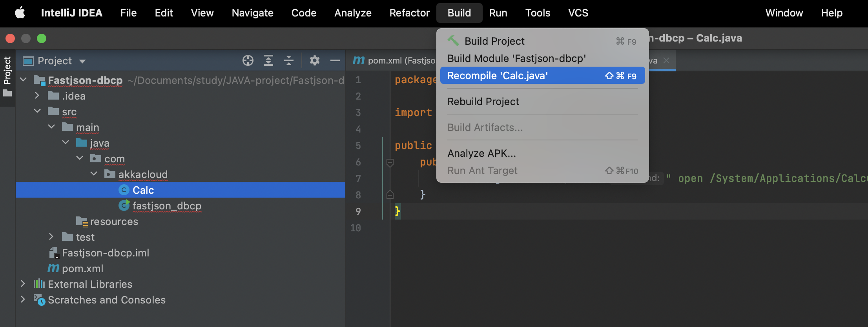
Task: Select the Fastjson-dbcp.iml file label
Action: coord(106,253)
